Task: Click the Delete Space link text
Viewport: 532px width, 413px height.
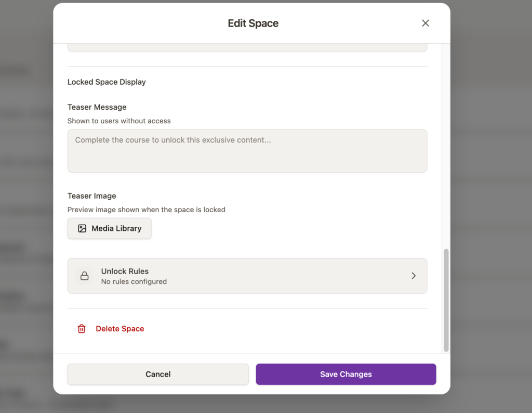Action: click(x=120, y=329)
